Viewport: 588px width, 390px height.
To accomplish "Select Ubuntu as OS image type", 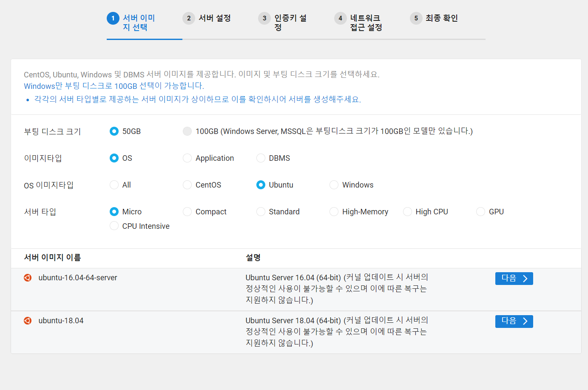I will pyautogui.click(x=261, y=185).
